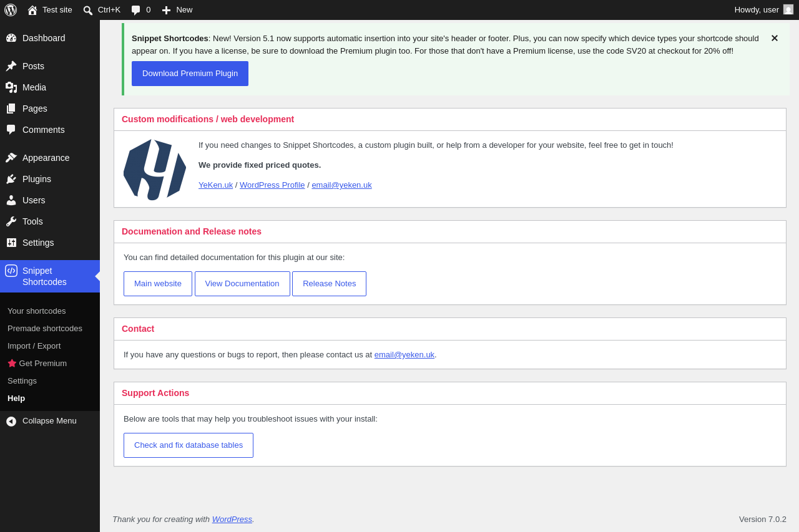
Task: Click the Appearance paintbrush icon
Action: pyautogui.click(x=11, y=158)
